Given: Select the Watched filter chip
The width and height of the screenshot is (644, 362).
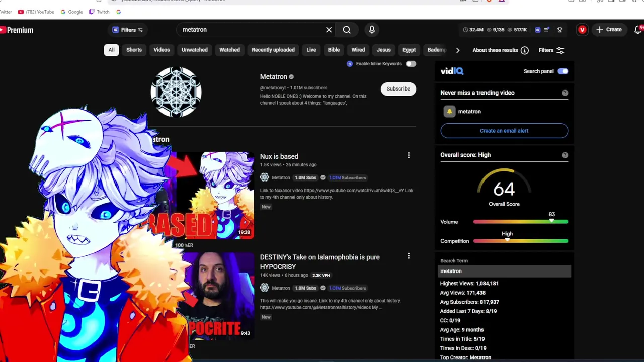Looking at the screenshot, I should click(x=229, y=50).
